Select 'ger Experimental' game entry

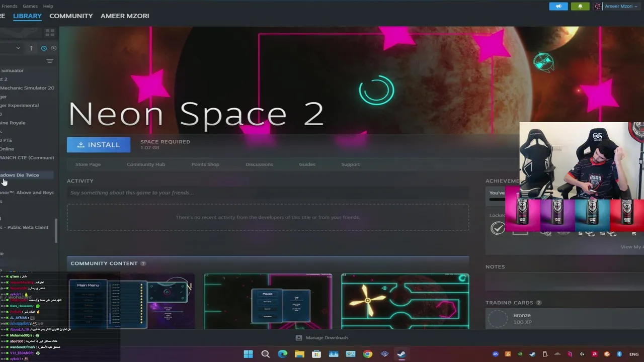20,106
